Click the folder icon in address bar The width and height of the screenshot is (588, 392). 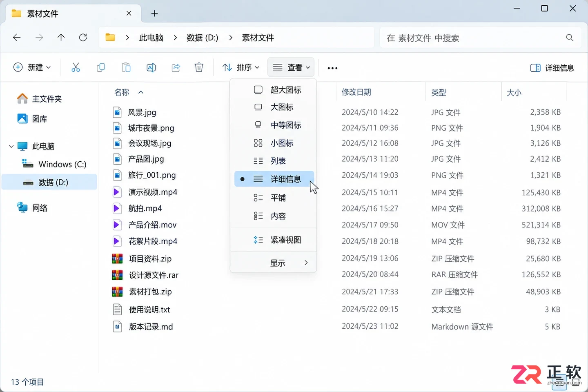(110, 38)
